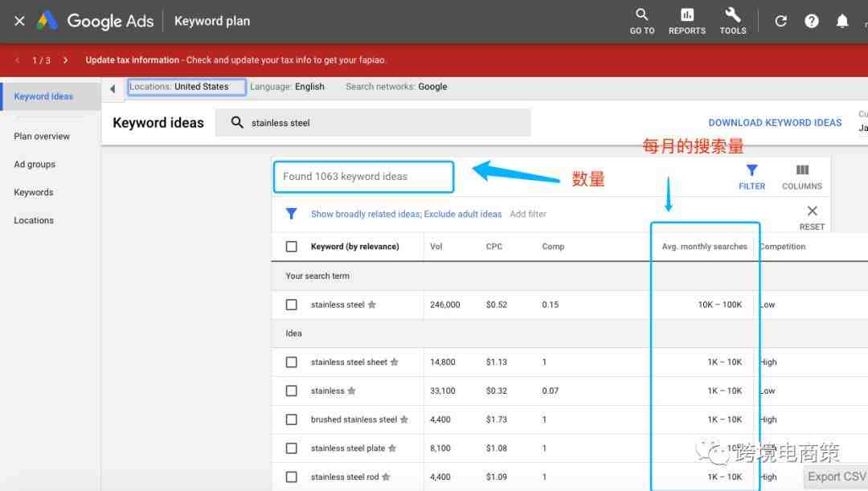Screen dimensions: 868x491
Task: Click the CPC column header
Action: (x=494, y=247)
